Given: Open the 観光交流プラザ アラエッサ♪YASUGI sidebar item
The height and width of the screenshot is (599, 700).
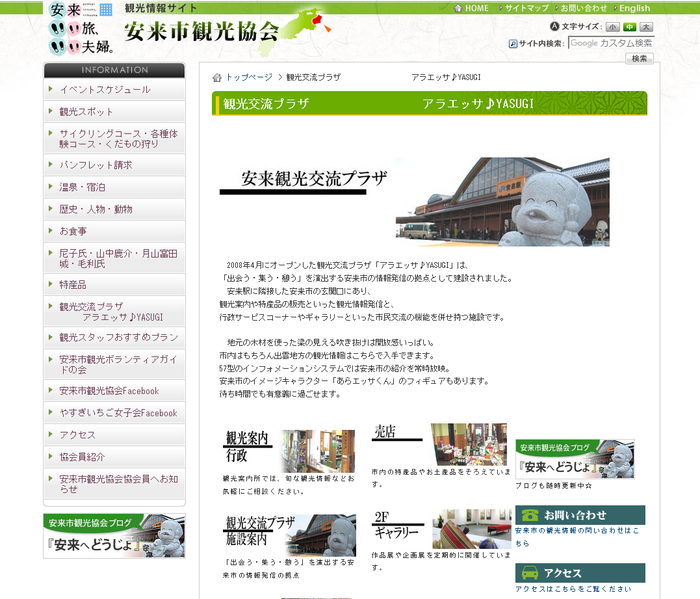Looking at the screenshot, I should pyautogui.click(x=114, y=312).
